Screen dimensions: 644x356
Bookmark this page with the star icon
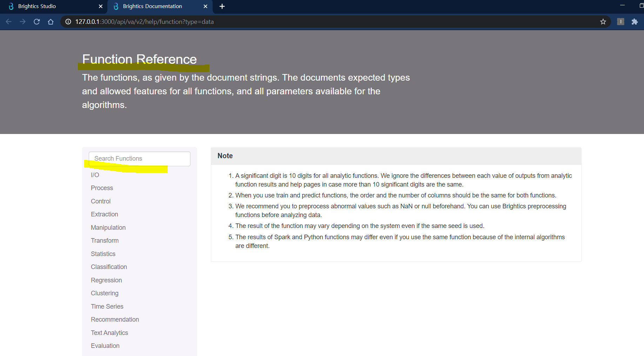click(603, 22)
